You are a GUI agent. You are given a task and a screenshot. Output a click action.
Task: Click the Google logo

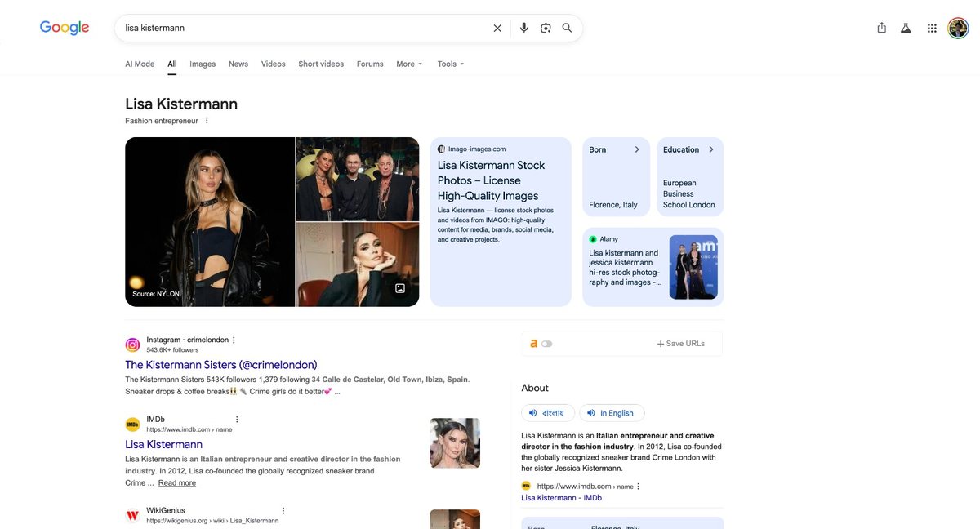[x=65, y=28]
